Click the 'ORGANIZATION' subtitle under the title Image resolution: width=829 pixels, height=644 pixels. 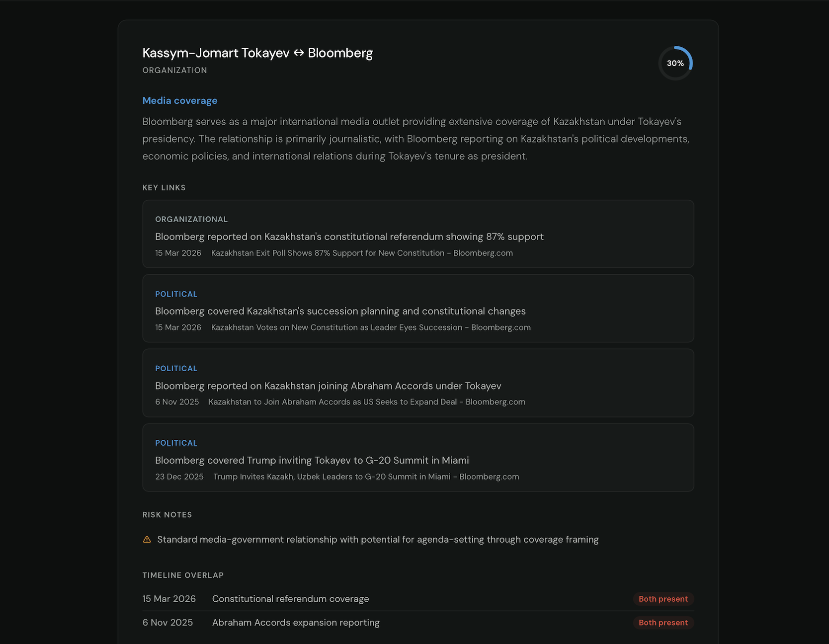coord(175,71)
